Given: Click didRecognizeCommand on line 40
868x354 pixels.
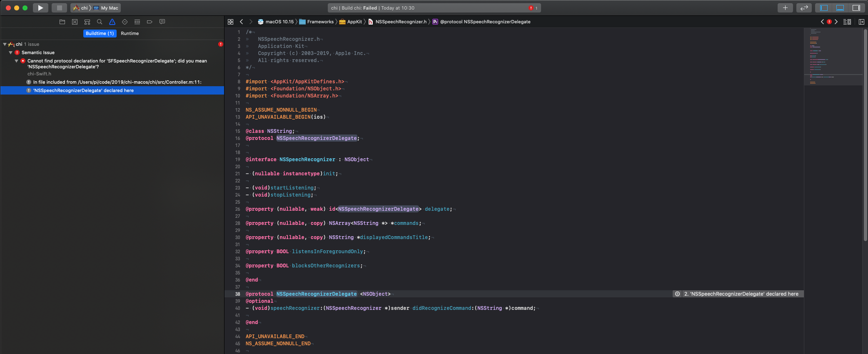Looking at the screenshot, I should (x=441, y=308).
